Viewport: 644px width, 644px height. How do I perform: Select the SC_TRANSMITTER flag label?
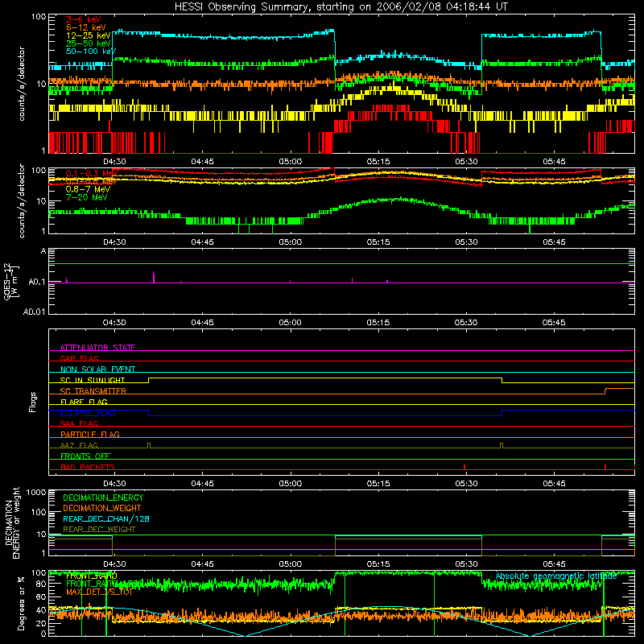pos(93,391)
